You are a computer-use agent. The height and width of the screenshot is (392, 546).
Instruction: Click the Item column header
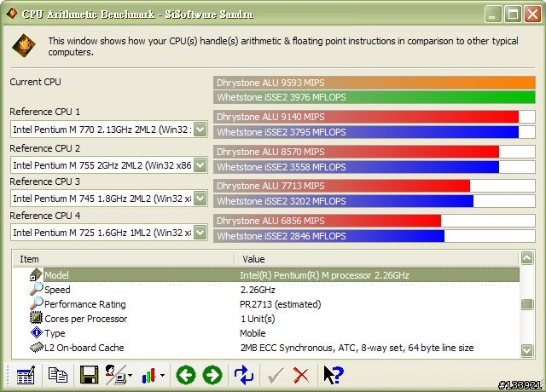coord(123,259)
